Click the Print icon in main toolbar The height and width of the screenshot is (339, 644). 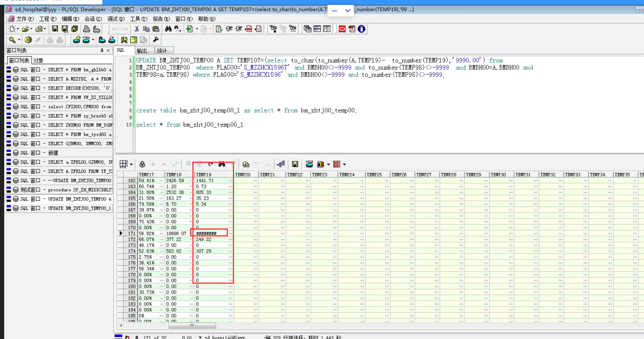(87, 29)
